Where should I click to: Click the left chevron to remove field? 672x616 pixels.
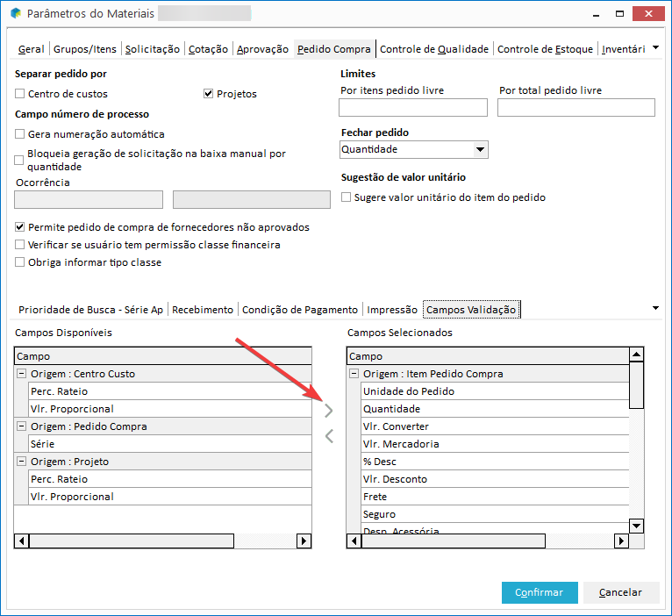tap(329, 435)
